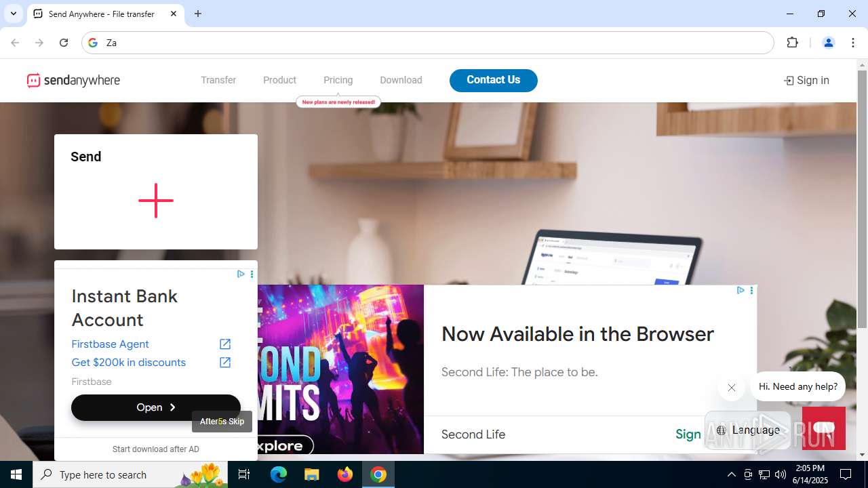
Task: Select the Send Anywhere - File transfer tab
Action: click(106, 14)
